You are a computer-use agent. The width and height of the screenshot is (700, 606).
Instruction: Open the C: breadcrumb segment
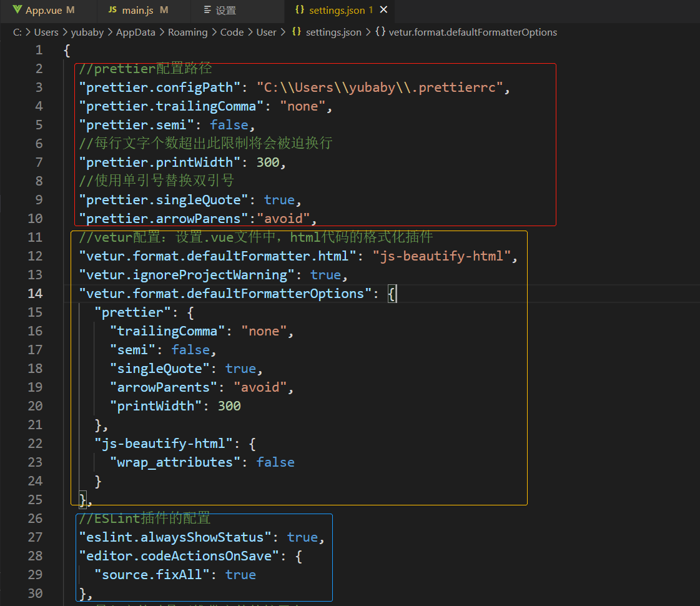click(x=17, y=32)
